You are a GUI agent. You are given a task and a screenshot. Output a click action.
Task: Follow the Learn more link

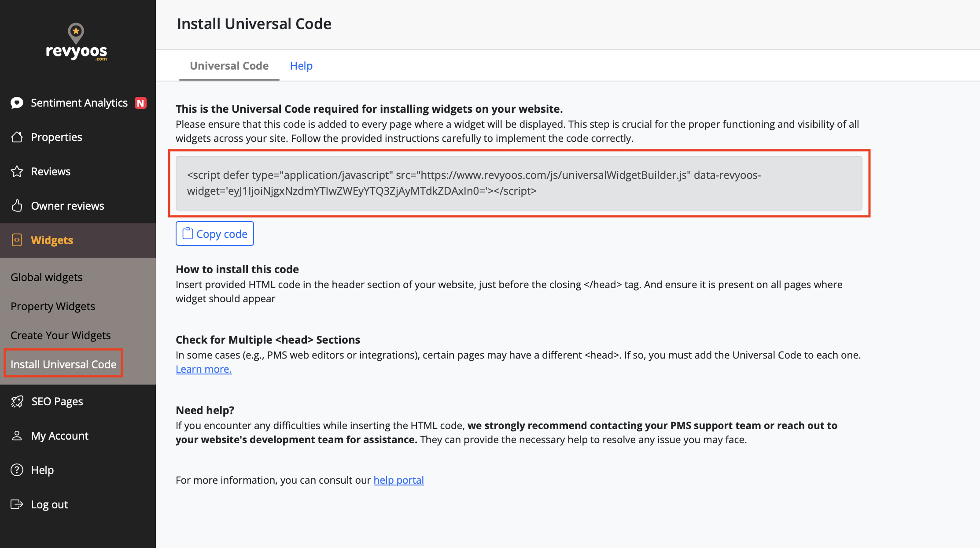[203, 369]
